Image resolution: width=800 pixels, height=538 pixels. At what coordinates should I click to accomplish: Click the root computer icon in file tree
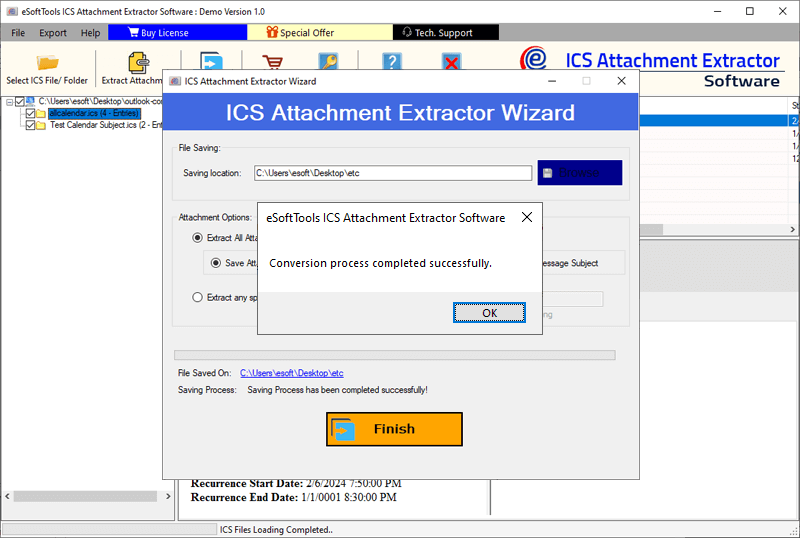click(30, 101)
